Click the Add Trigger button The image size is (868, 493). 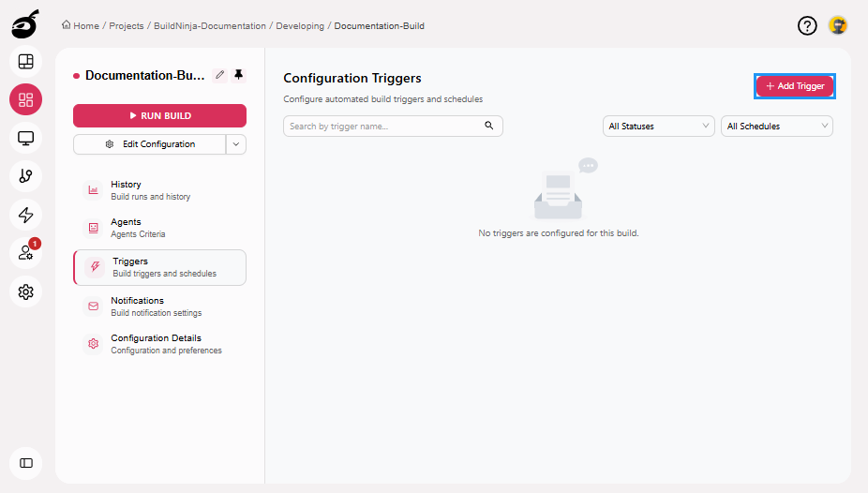795,86
